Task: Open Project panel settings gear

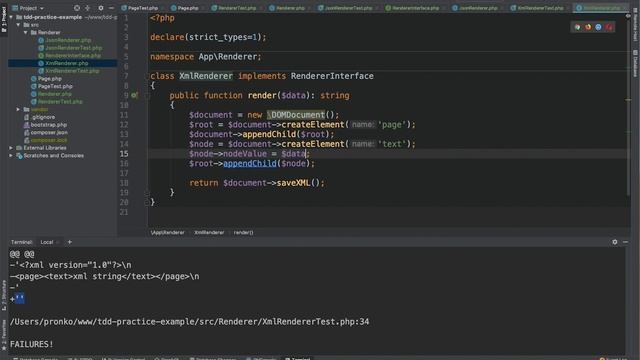Action: click(100, 8)
